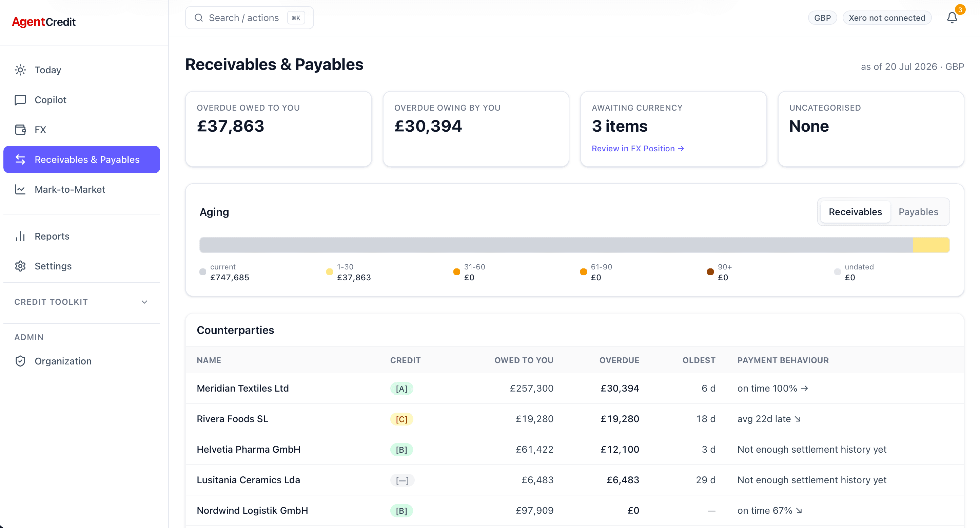Open Reports page
This screenshot has width=980, height=528.
81,237
